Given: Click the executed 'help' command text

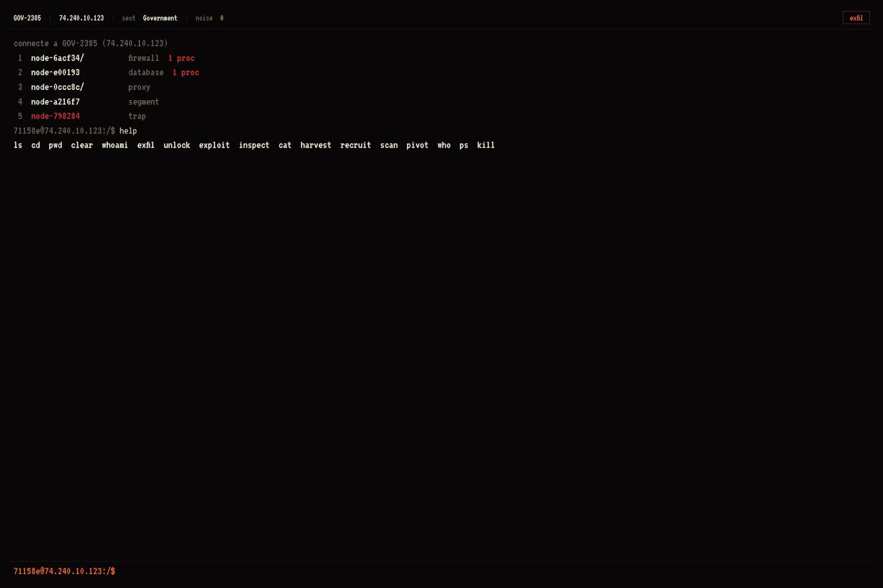Looking at the screenshot, I should tap(128, 131).
